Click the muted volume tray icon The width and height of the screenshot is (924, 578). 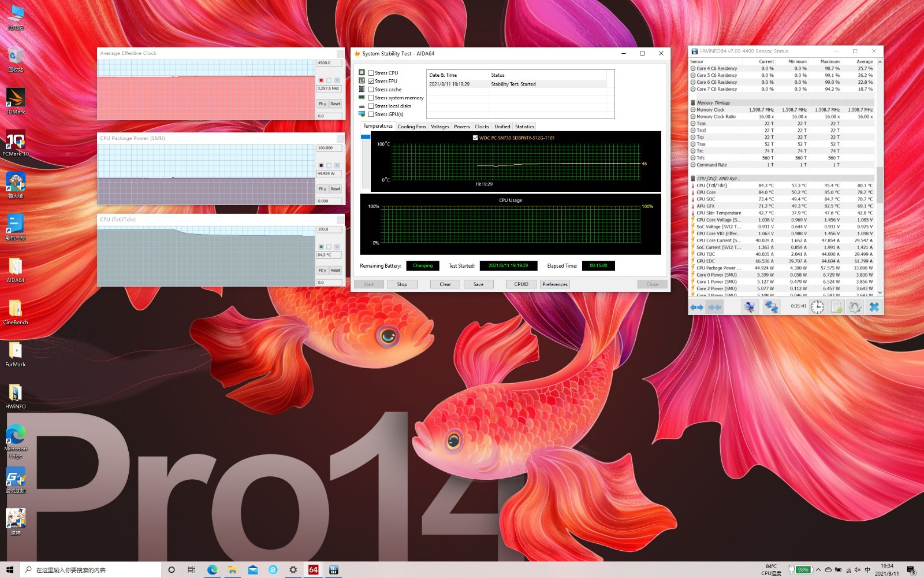pos(857,570)
